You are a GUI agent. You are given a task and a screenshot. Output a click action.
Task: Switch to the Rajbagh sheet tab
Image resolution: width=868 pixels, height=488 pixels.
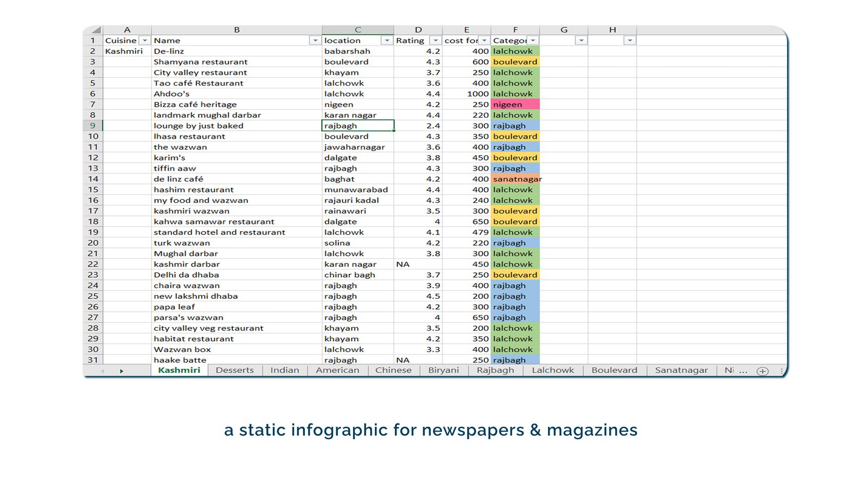[x=495, y=370]
